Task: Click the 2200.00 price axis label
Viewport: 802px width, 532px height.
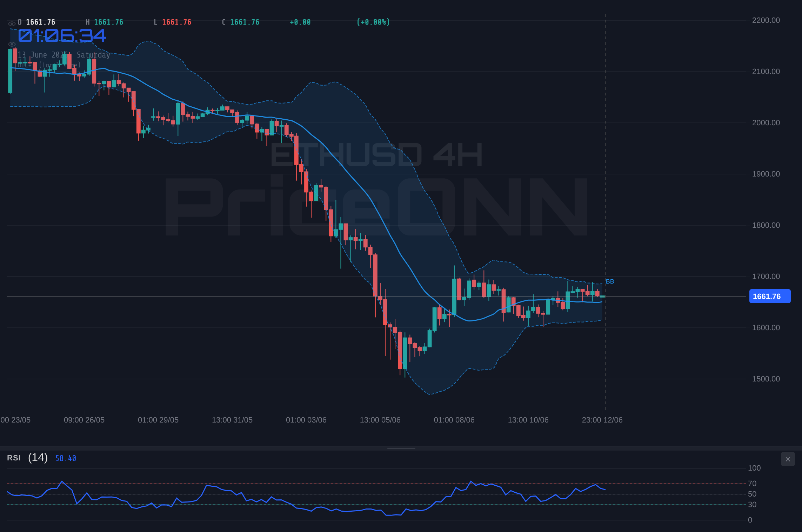Action: (x=766, y=20)
